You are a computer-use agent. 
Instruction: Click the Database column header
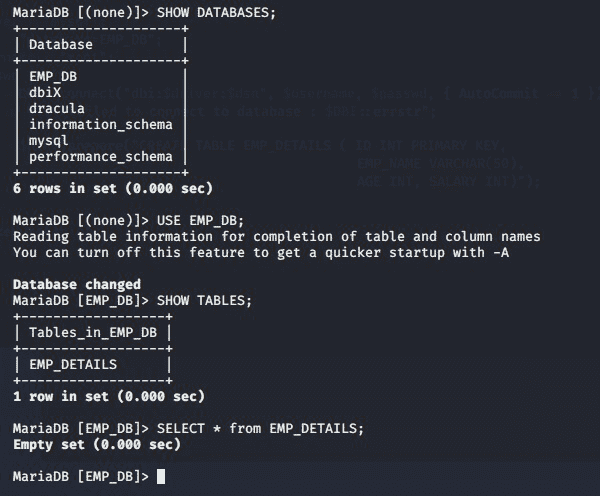point(61,44)
